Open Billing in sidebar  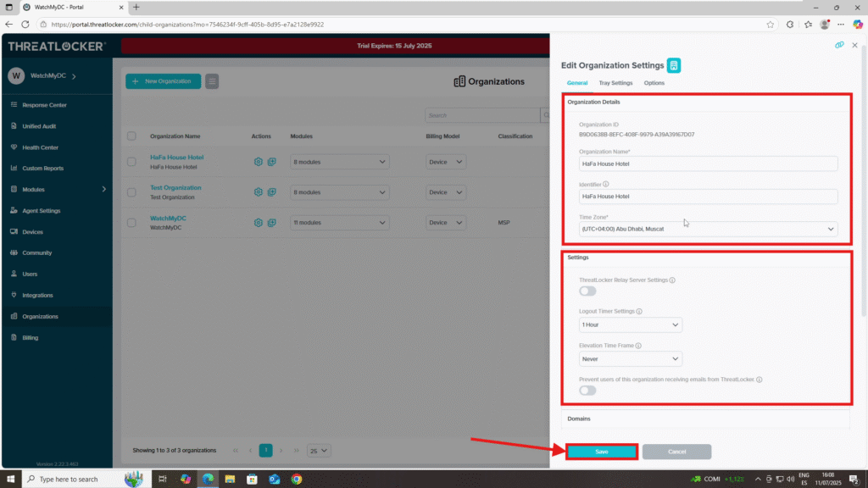coord(30,337)
